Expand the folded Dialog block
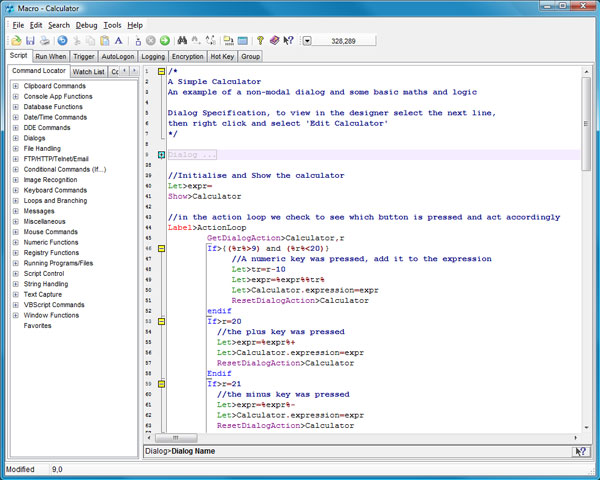600x480 pixels. [x=161, y=155]
